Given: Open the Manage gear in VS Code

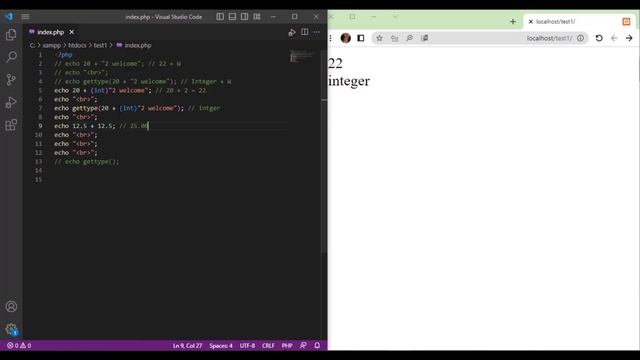Looking at the screenshot, I should click(11, 329).
